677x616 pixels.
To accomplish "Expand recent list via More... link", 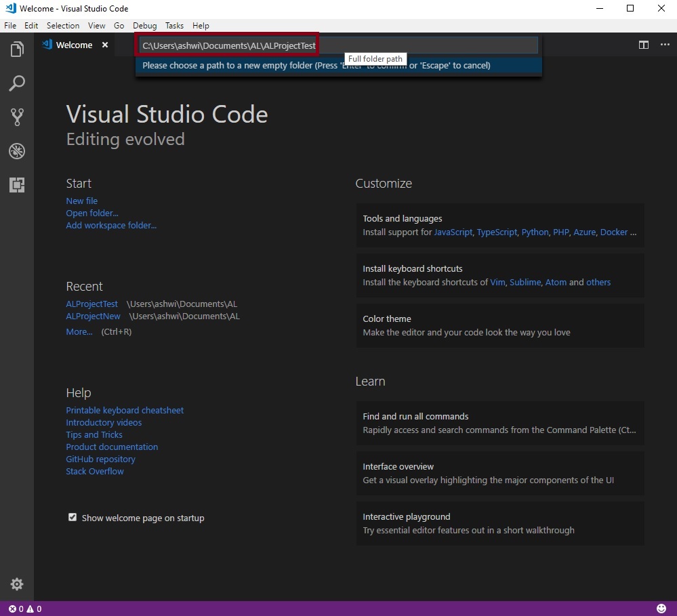I will (79, 332).
